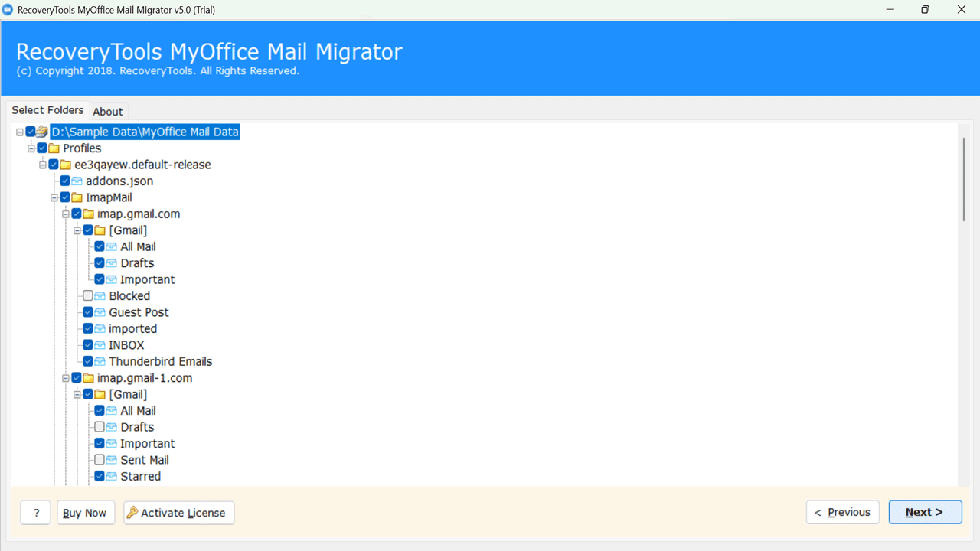
Task: Click the key icon on Activate License
Action: coord(132,513)
